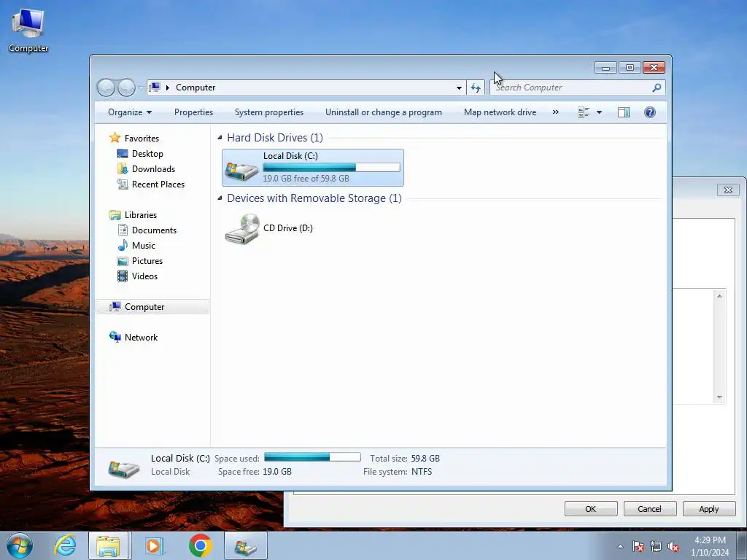
Task: Click scroll down arrow in background dialog
Action: pyautogui.click(x=719, y=397)
